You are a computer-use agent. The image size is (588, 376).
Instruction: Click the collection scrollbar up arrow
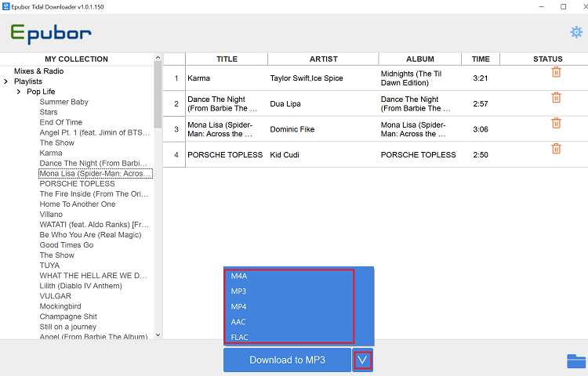click(x=158, y=57)
